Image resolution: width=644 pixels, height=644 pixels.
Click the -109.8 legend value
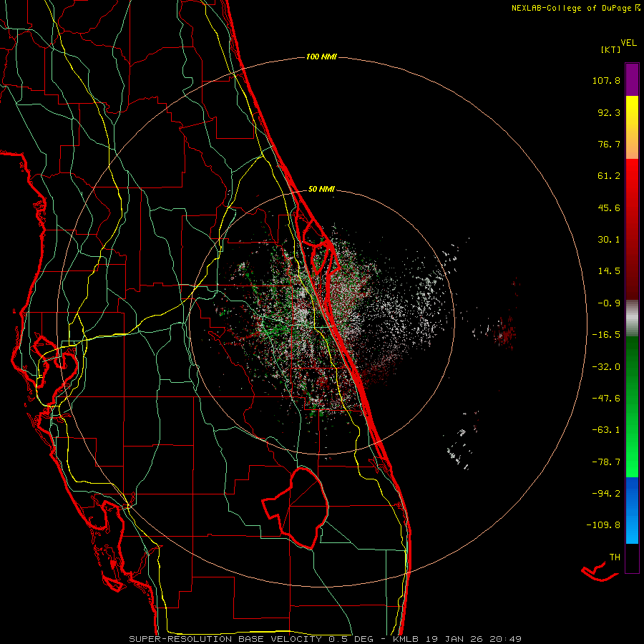click(x=603, y=525)
